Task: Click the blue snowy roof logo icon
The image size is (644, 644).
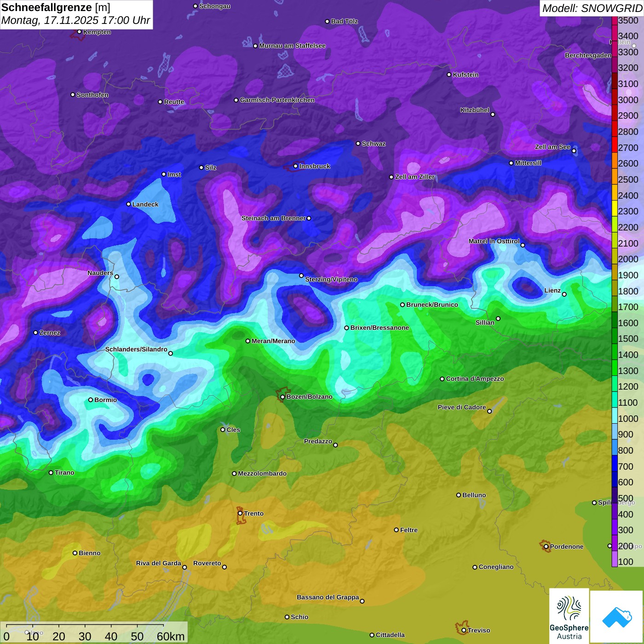Action: coord(617,617)
